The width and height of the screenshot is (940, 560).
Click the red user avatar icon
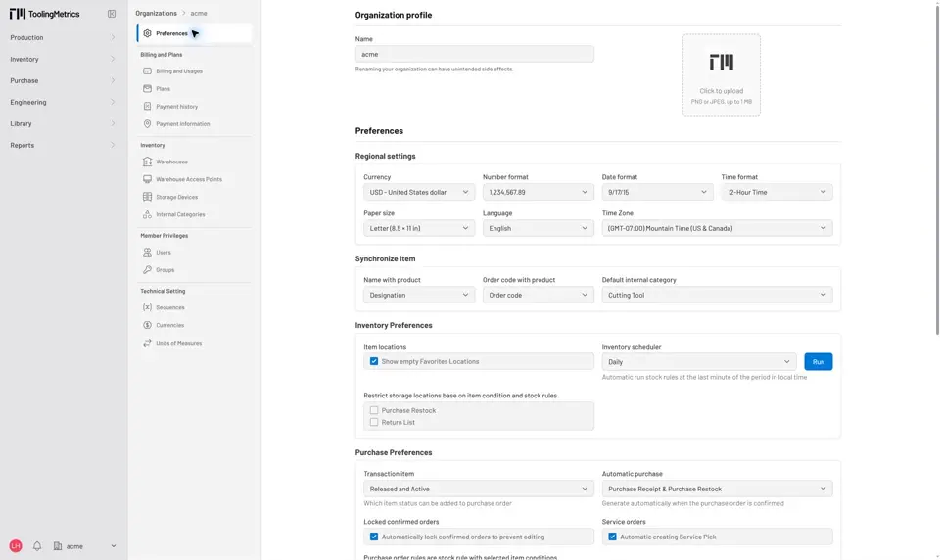(x=16, y=545)
